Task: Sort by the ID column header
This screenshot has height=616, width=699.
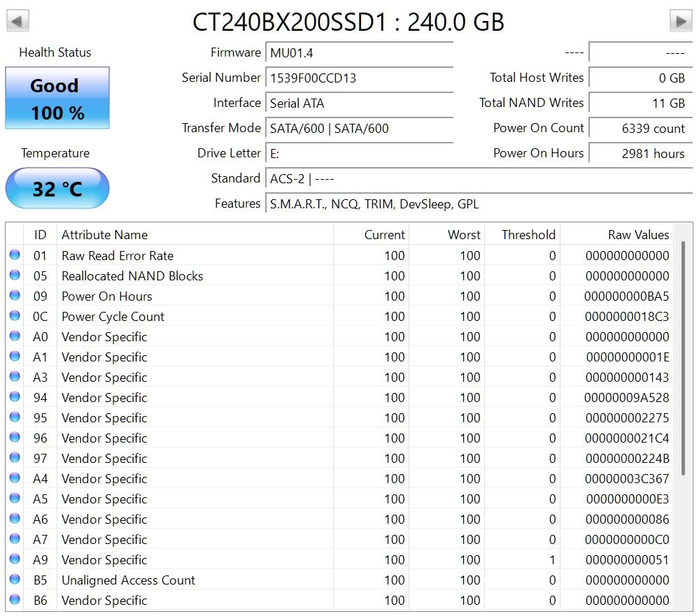Action: [x=41, y=235]
